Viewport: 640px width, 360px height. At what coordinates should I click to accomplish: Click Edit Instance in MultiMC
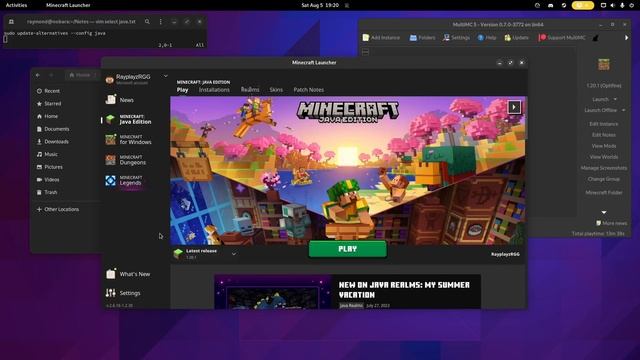click(604, 124)
